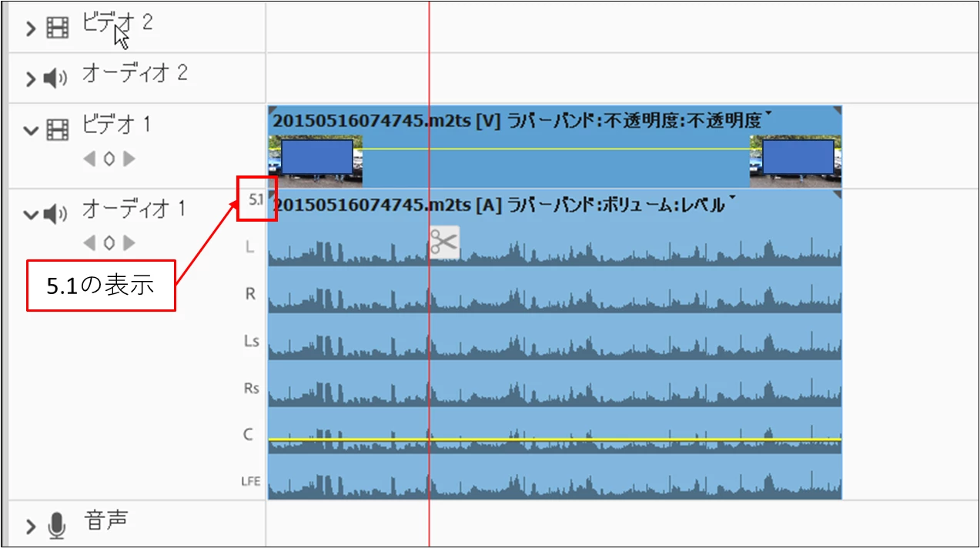The width and height of the screenshot is (980, 548).
Task: Collapse the オーディオ 1 track
Action: [31, 214]
